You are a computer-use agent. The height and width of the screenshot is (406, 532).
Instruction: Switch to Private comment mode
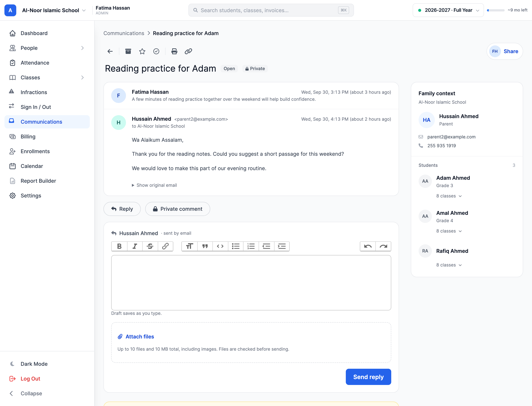coord(178,209)
